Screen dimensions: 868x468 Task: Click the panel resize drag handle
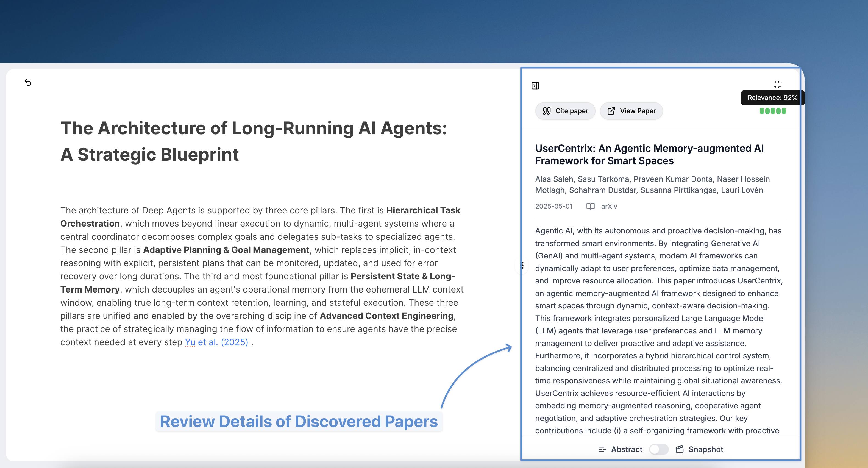pos(522,266)
